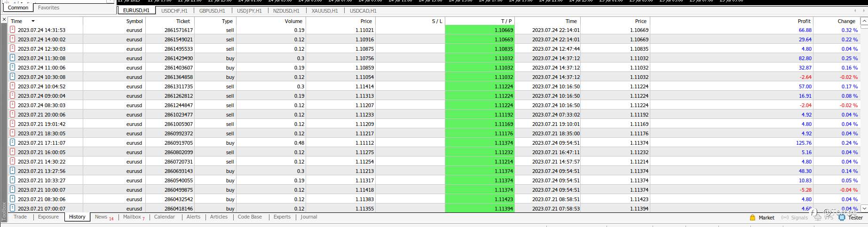Viewport: 868px width, 227px height.
Task: Close the Toolbox panel with the X
Action: 4,20
